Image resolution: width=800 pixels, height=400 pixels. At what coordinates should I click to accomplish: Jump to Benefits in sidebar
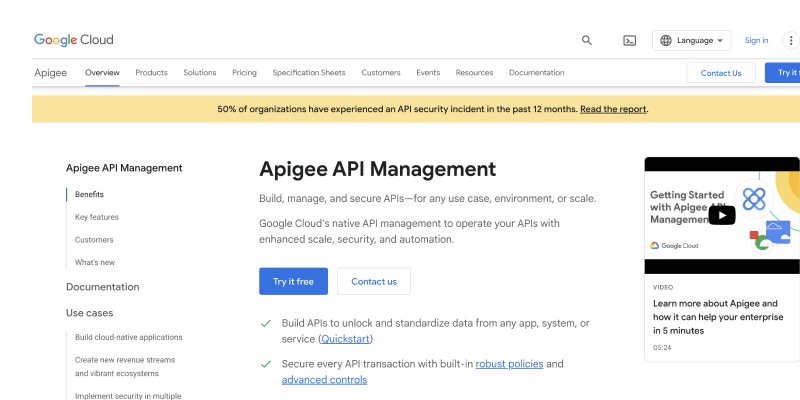click(89, 194)
